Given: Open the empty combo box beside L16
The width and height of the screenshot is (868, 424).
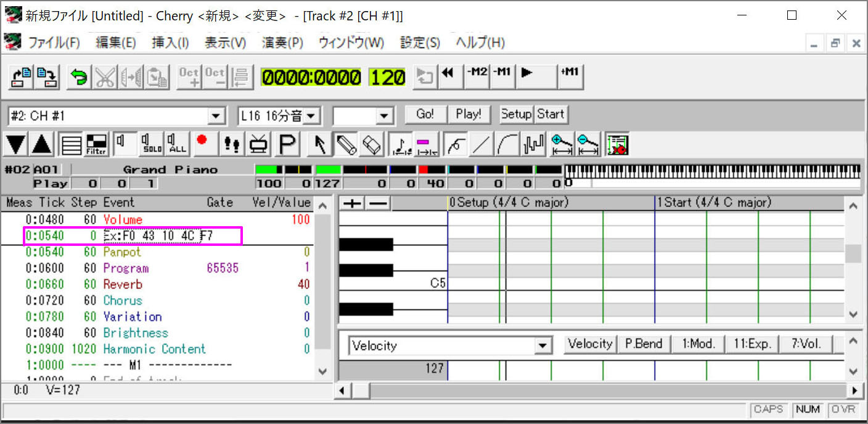Looking at the screenshot, I should coord(385,115).
